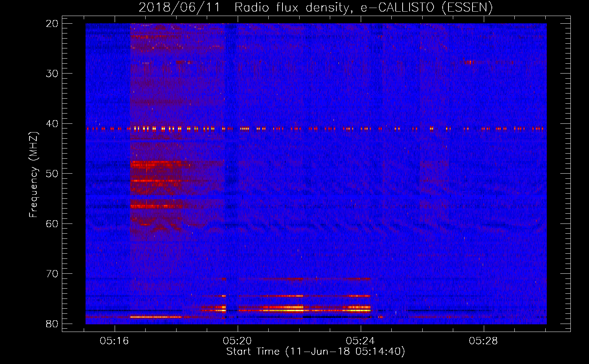Click the 50 frequency tick label

(x=52, y=174)
